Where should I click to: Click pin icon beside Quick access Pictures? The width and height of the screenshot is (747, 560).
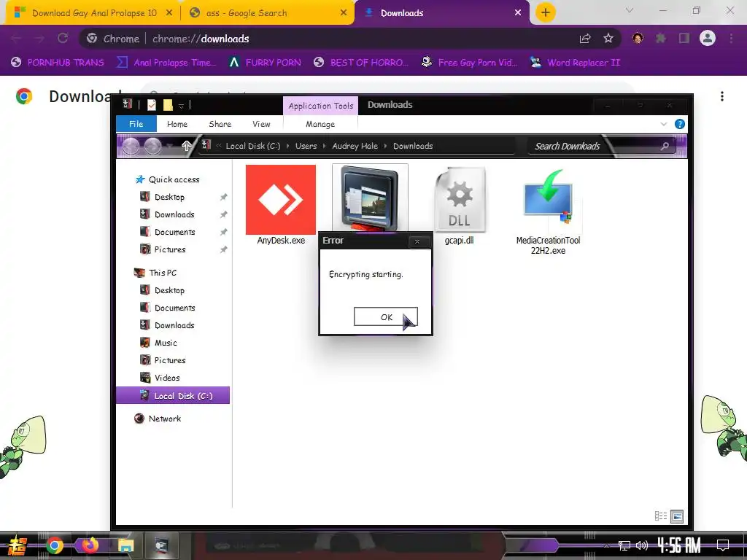pyautogui.click(x=223, y=249)
